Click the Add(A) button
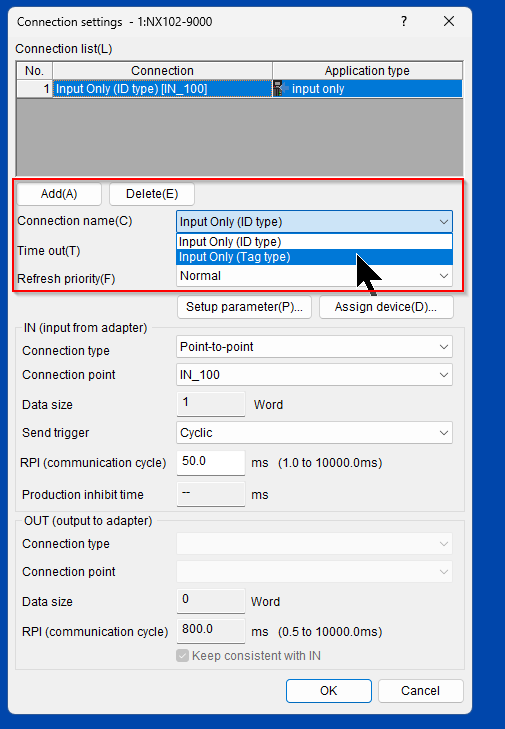 point(59,194)
